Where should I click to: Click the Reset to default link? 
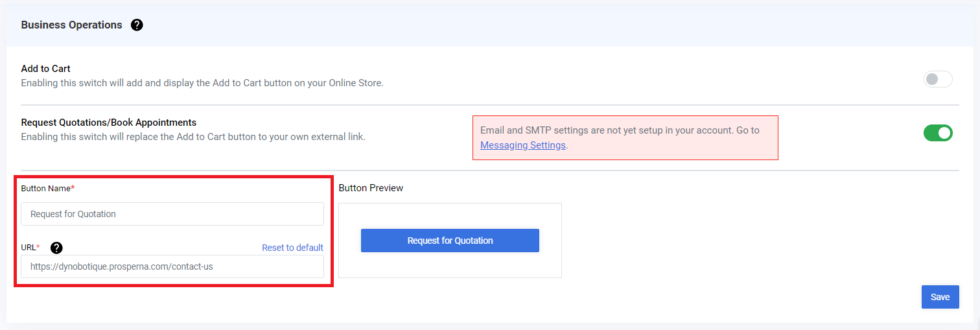pos(292,248)
